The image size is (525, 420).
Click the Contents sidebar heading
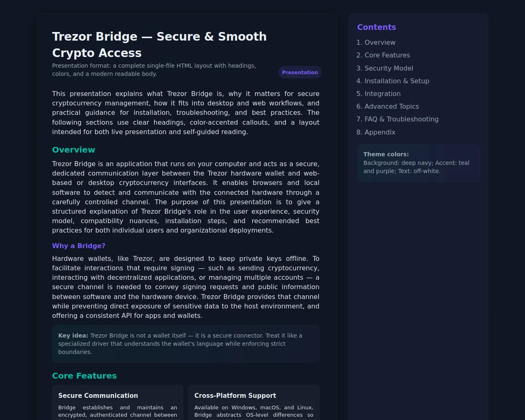click(377, 27)
